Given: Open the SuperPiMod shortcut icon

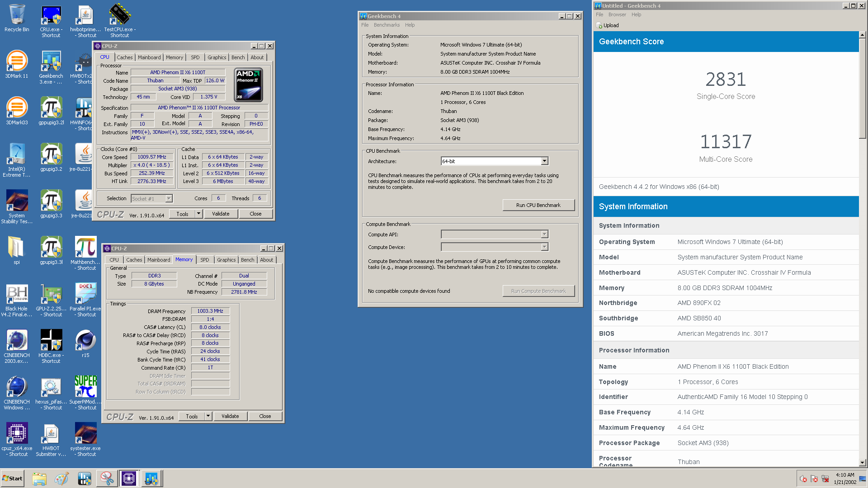Looking at the screenshot, I should pos(85,393).
